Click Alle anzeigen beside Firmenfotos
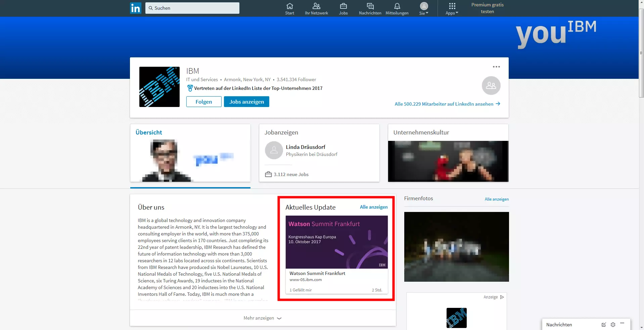 tap(497, 199)
